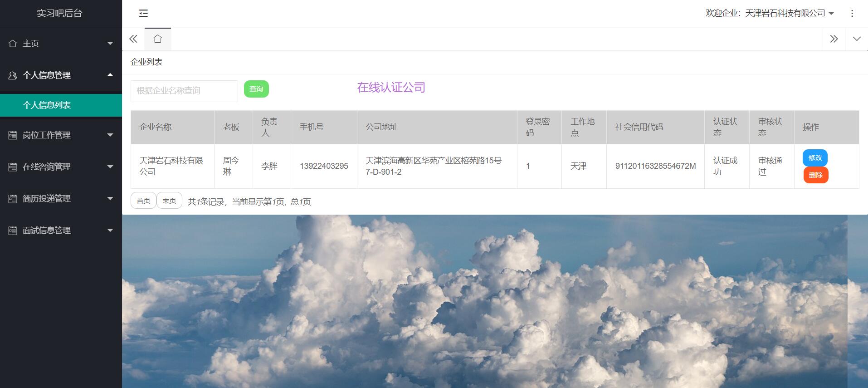
Task: Open the home tab icon
Action: coord(158,39)
